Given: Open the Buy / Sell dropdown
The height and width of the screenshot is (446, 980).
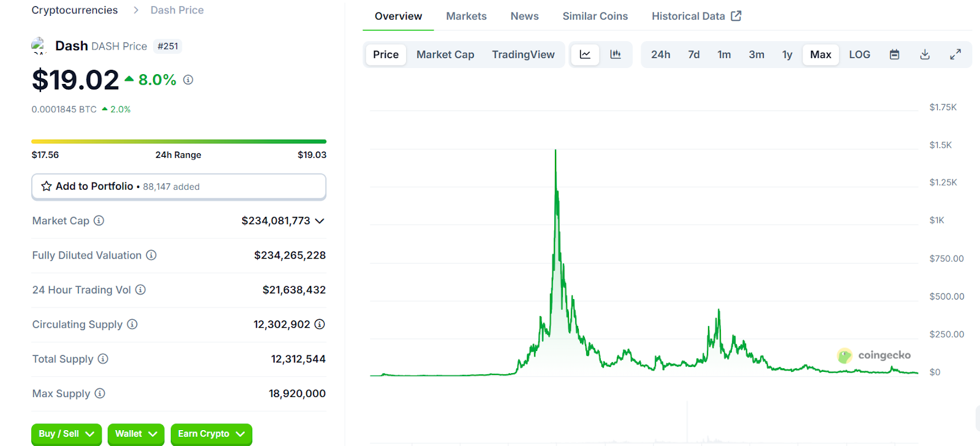Looking at the screenshot, I should coord(67,434).
